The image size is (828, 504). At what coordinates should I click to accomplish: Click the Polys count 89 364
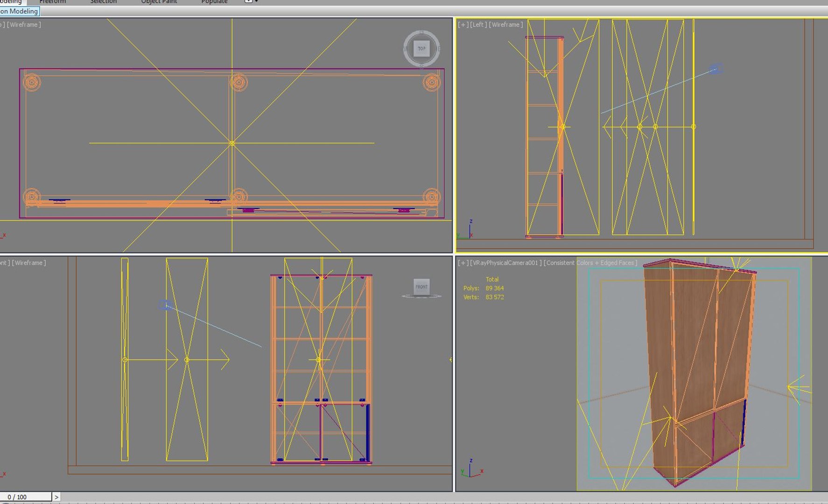coord(495,288)
